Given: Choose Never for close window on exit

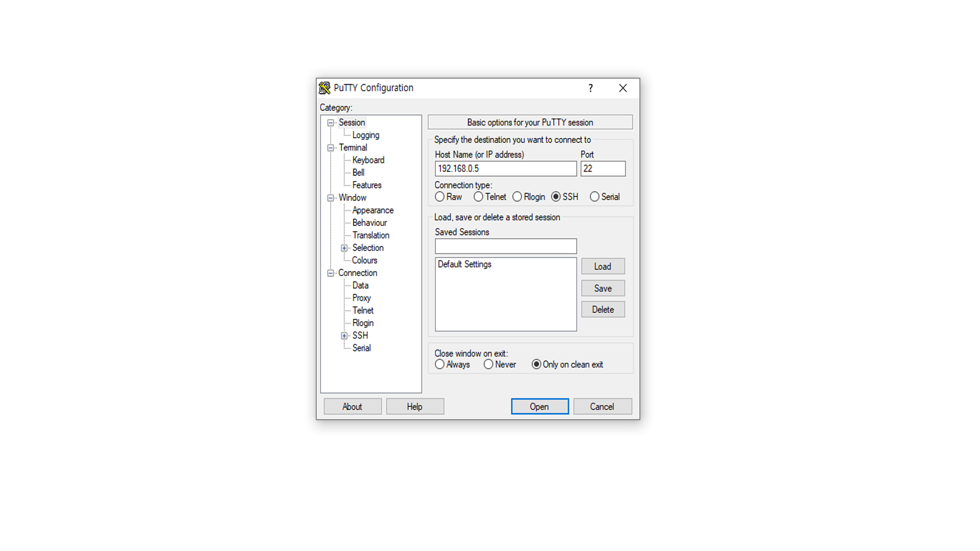Looking at the screenshot, I should (488, 364).
